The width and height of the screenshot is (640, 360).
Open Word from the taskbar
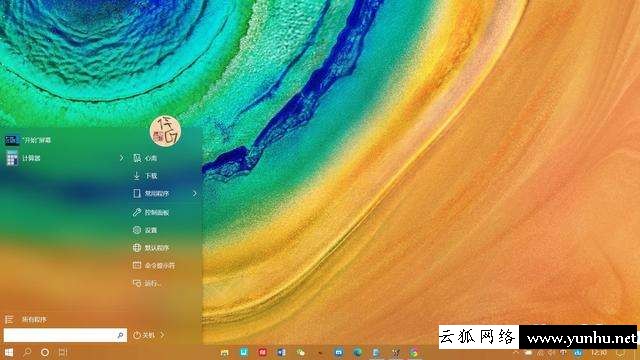(281, 352)
